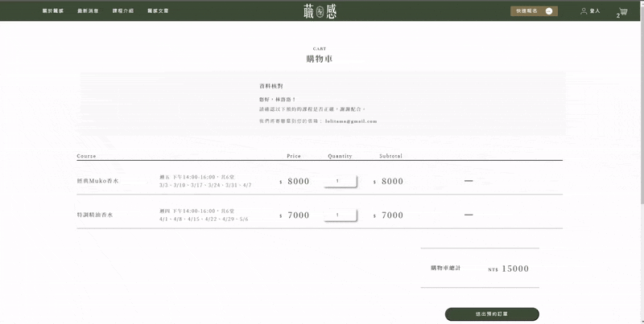
Task: Click the lolitama@gmail.com email address
Action: click(x=350, y=121)
